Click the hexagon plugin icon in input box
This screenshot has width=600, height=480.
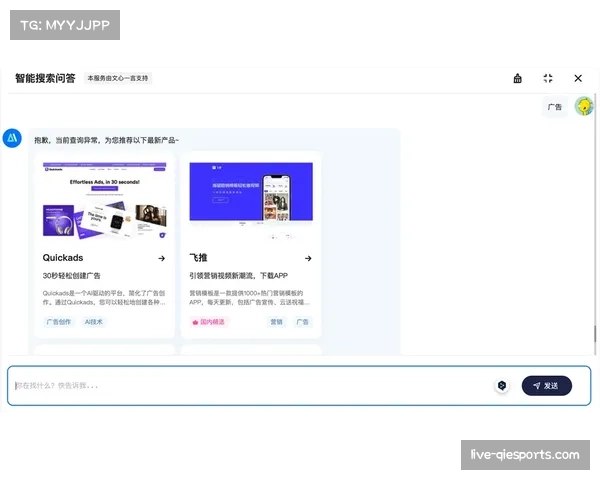(x=502, y=385)
